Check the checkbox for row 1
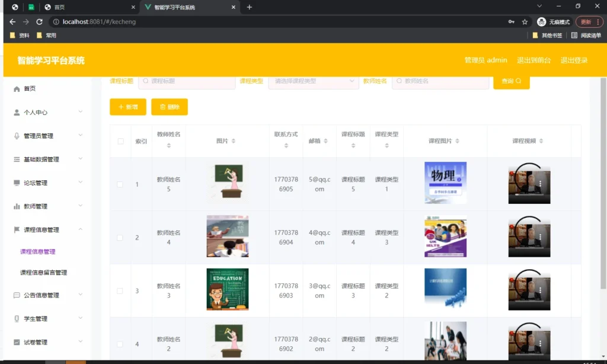The height and width of the screenshot is (364, 607). coord(120,184)
